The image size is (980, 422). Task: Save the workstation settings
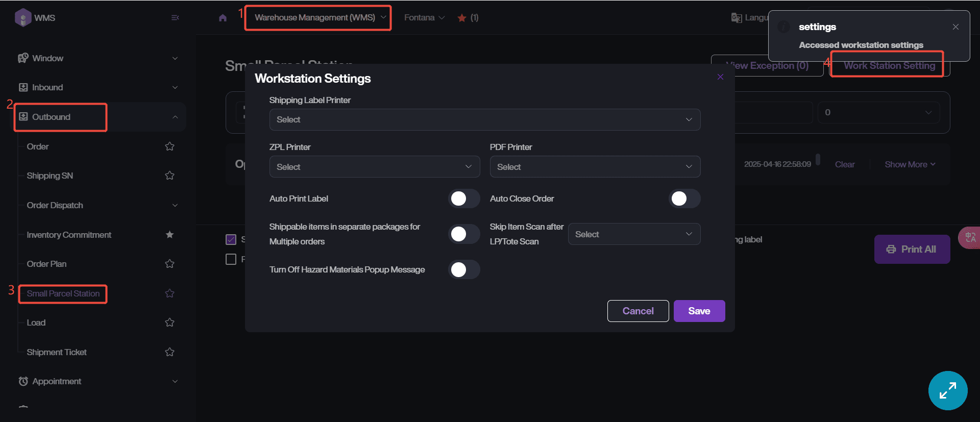699,311
